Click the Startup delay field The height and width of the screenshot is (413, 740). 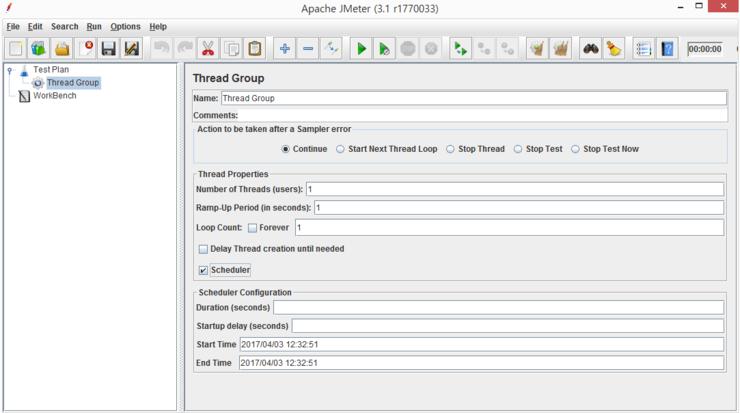[508, 326]
